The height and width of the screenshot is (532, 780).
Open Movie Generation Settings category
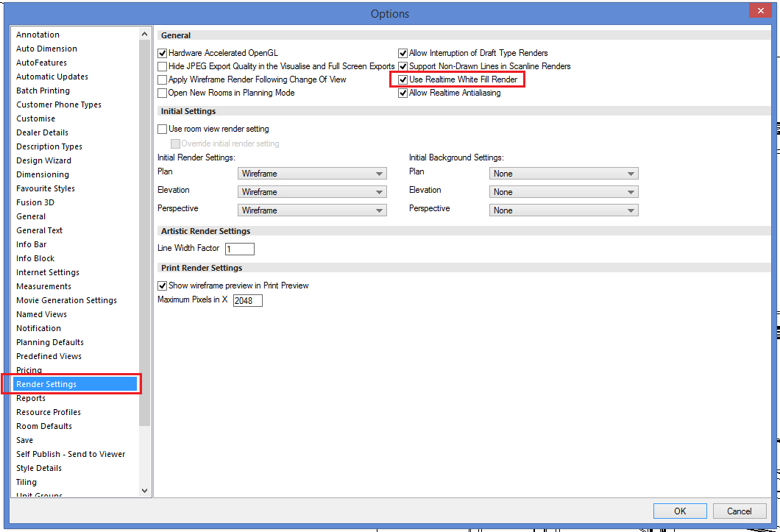tap(66, 300)
